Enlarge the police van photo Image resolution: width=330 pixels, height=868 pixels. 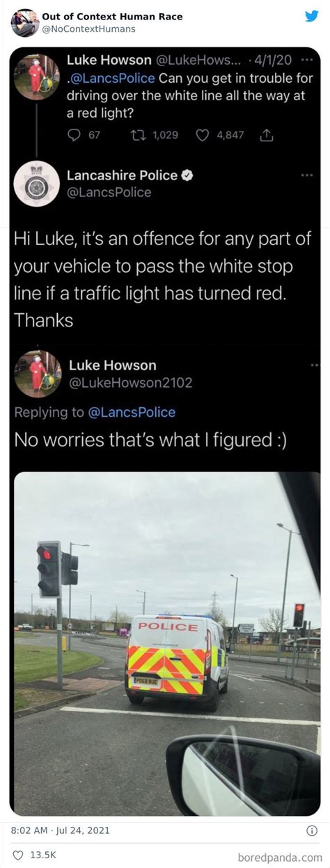pos(167,644)
